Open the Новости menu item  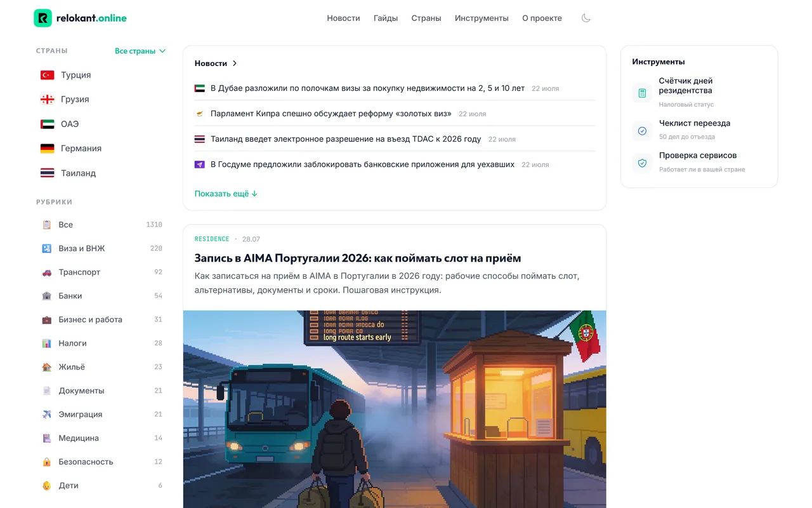tap(343, 18)
